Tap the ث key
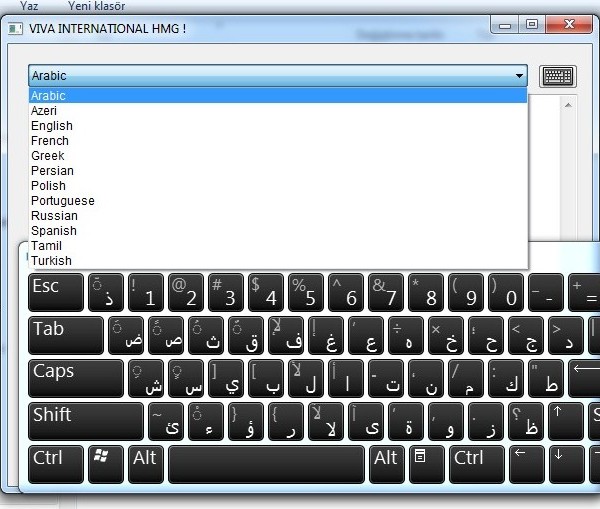 coord(206,335)
